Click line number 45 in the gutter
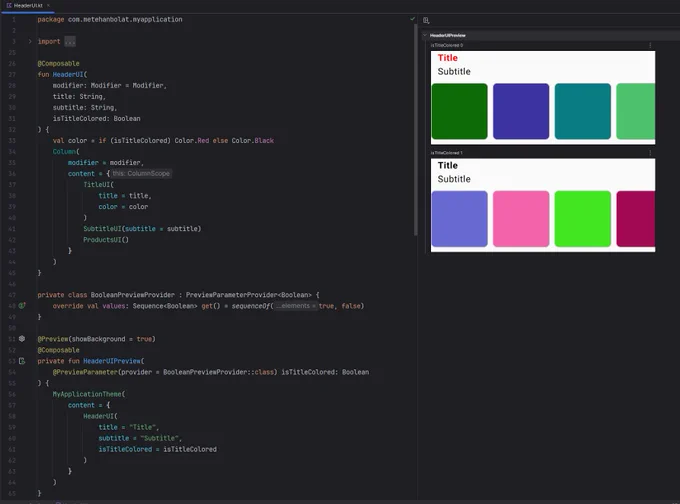 12,273
